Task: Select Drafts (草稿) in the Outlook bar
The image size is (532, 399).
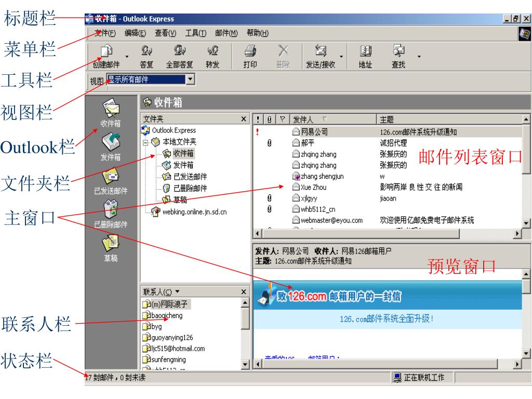Action: pos(111,248)
